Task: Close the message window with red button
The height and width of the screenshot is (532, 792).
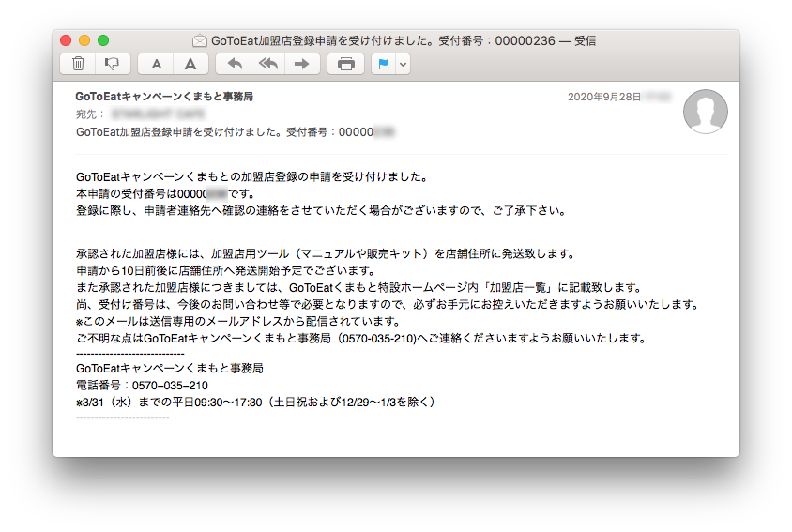Action: pyautogui.click(x=66, y=41)
